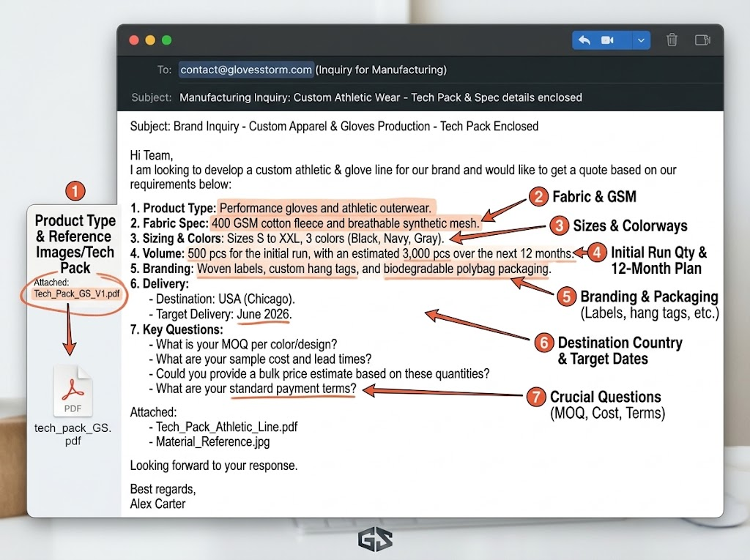Click the panel icon right of the trash
The height and width of the screenshot is (560, 750).
click(x=702, y=40)
